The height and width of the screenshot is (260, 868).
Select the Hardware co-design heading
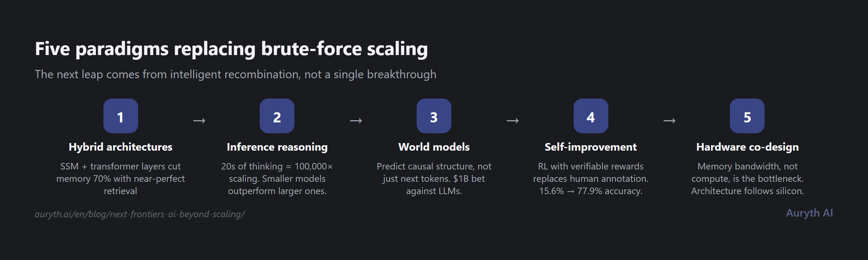[x=747, y=147]
